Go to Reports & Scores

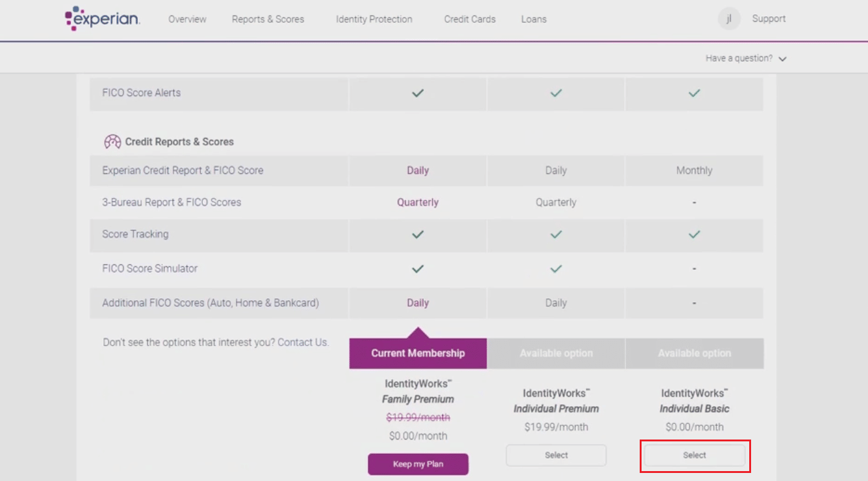(x=268, y=19)
